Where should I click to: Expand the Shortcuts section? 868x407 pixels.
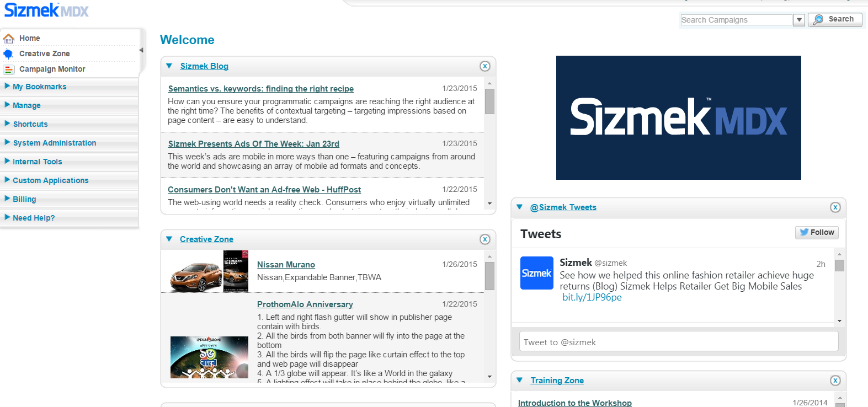click(30, 124)
